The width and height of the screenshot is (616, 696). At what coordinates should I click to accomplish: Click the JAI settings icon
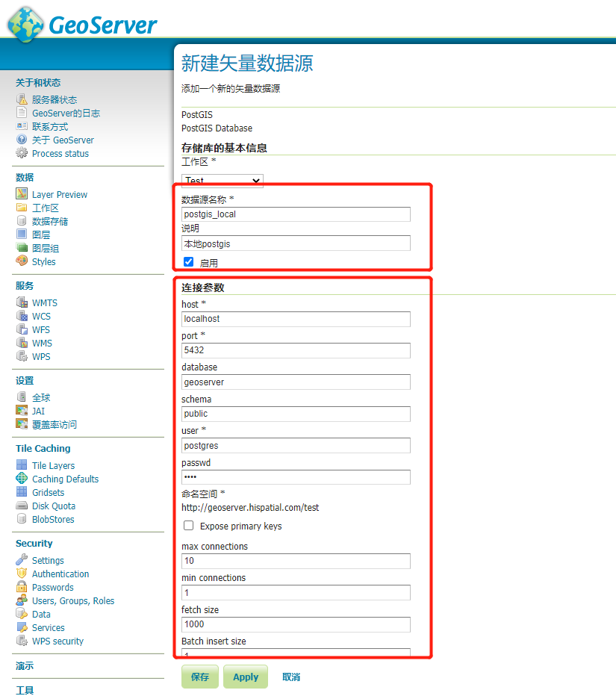pos(22,410)
